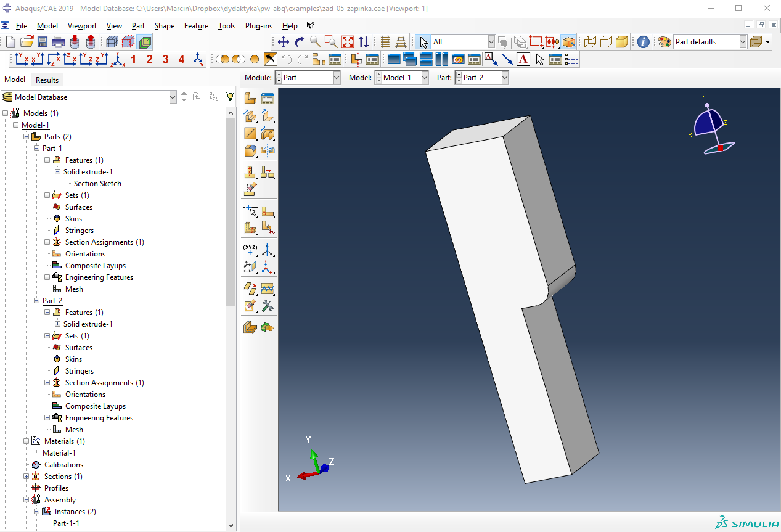Image resolution: width=781 pixels, height=532 pixels.
Task: Enable the shaded render style
Action: (621, 42)
